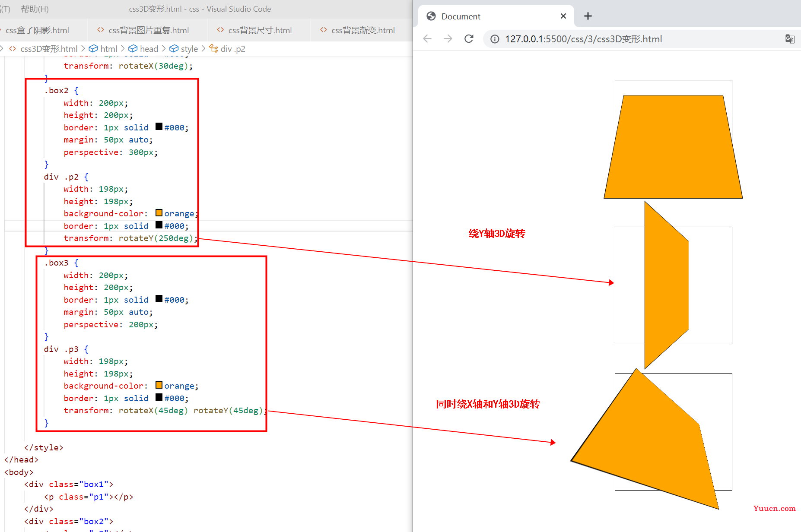Click the '<body>' tag line

[19, 472]
